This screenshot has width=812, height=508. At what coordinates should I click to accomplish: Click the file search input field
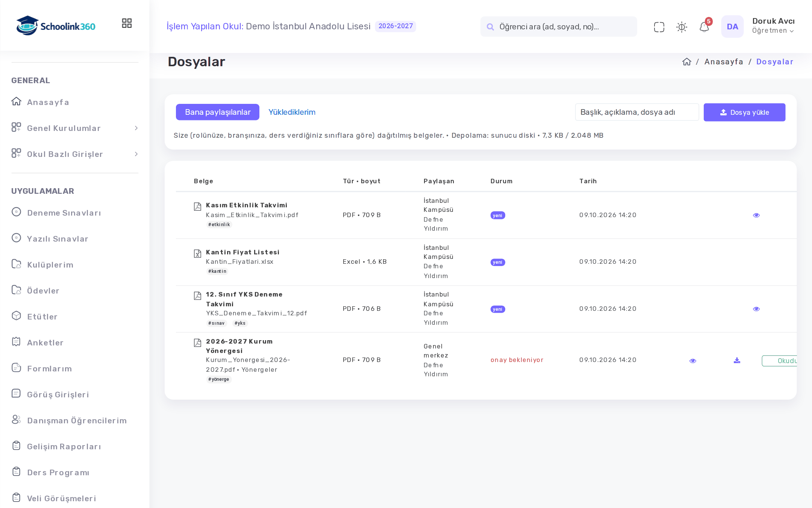[x=637, y=112]
